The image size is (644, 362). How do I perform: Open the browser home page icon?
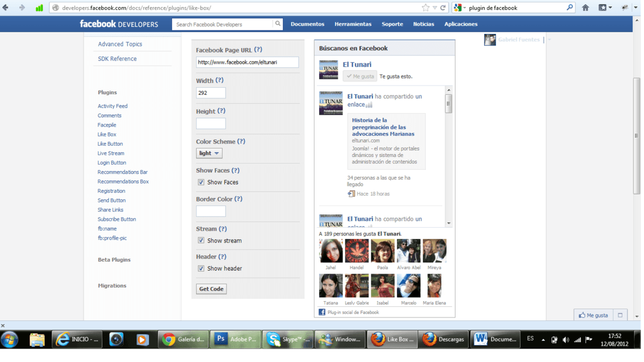[x=585, y=8]
